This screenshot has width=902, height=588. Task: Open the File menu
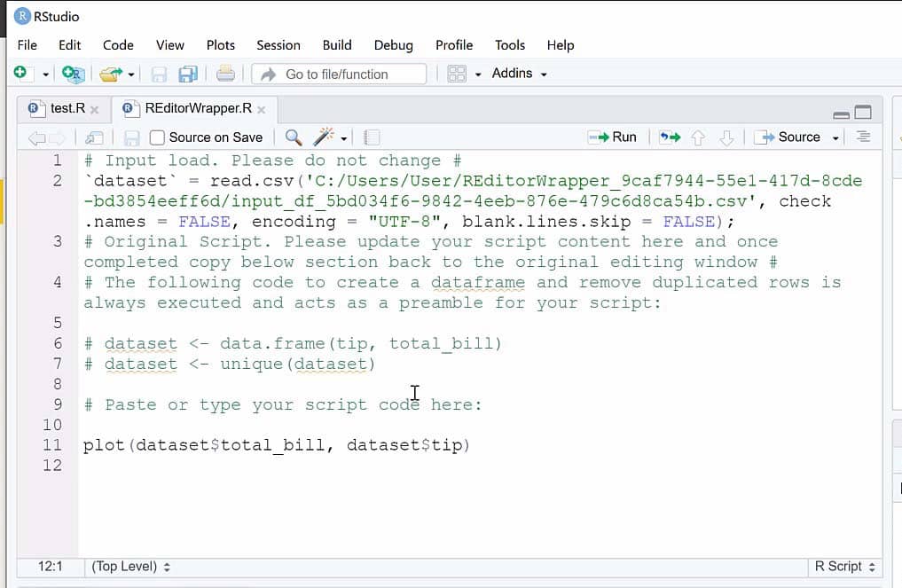tap(27, 45)
